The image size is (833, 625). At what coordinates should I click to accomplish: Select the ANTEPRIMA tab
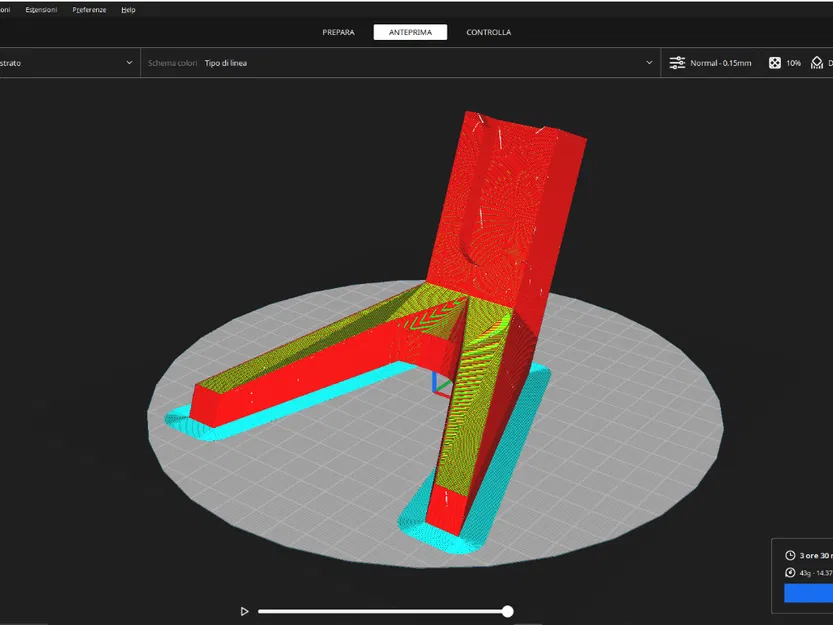coord(410,32)
